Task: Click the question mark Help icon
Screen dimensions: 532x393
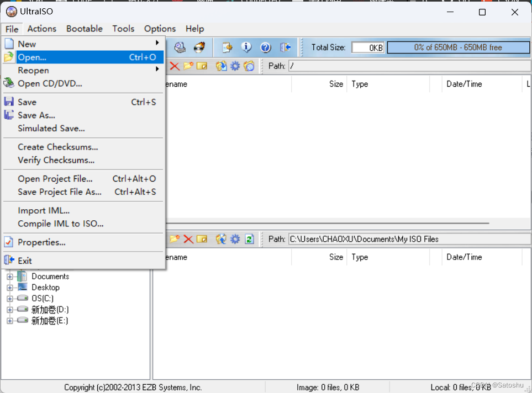Action: click(265, 47)
